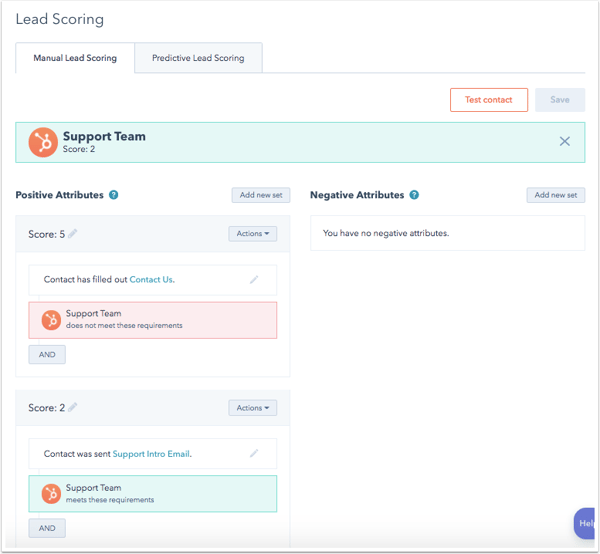Click the pencil icon beside Score: 5
The image size is (600, 554).
(73, 234)
